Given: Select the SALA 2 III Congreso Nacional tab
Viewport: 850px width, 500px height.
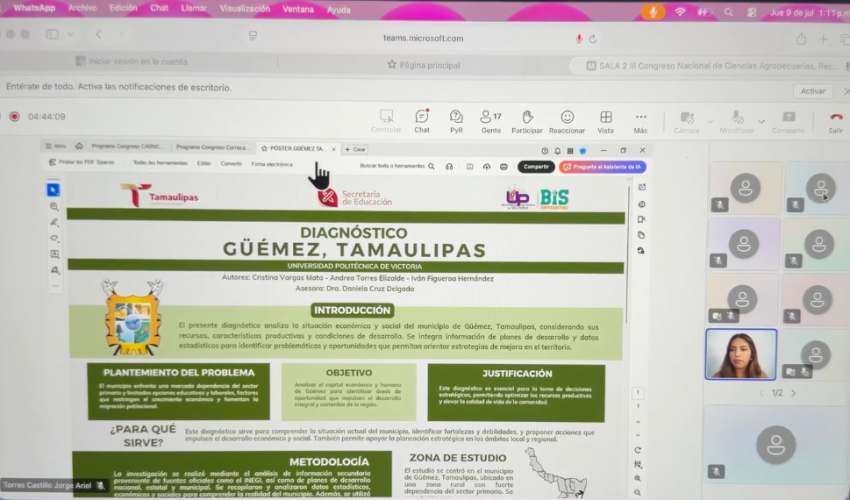Looking at the screenshot, I should pos(710,66).
